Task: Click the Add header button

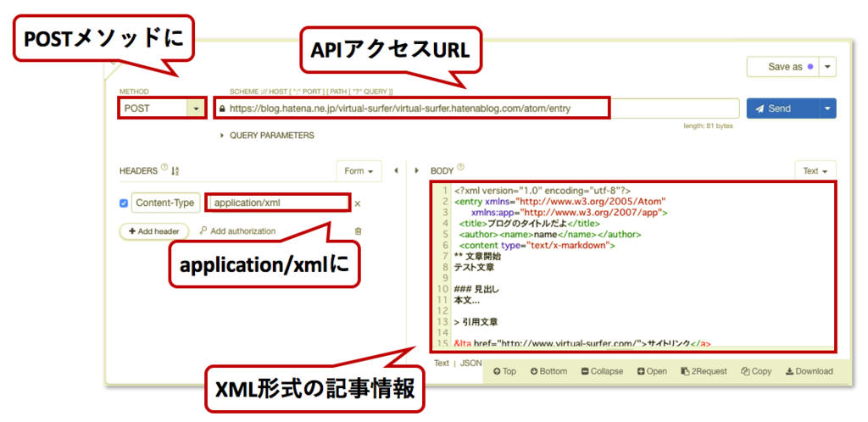Action: click(x=154, y=231)
